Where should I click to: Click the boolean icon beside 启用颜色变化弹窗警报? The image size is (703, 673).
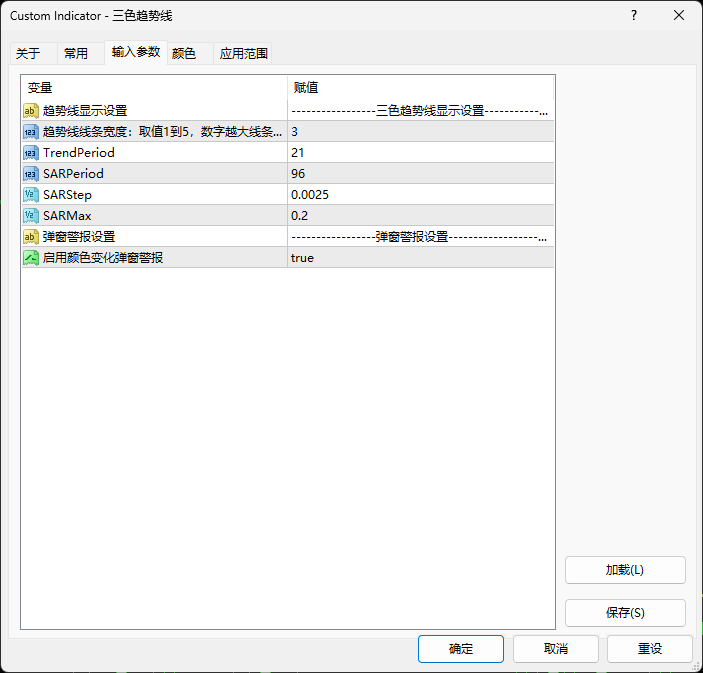30,258
